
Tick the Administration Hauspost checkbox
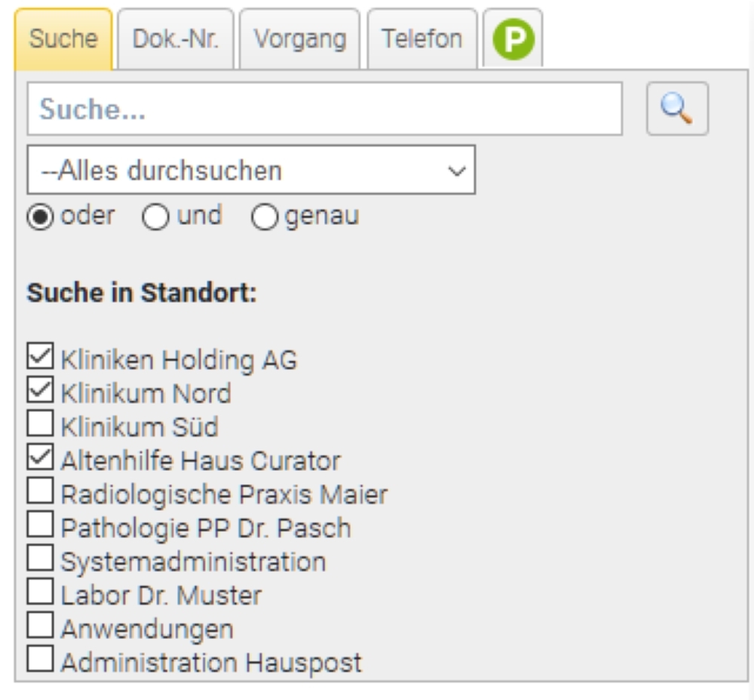pyautogui.click(x=40, y=660)
